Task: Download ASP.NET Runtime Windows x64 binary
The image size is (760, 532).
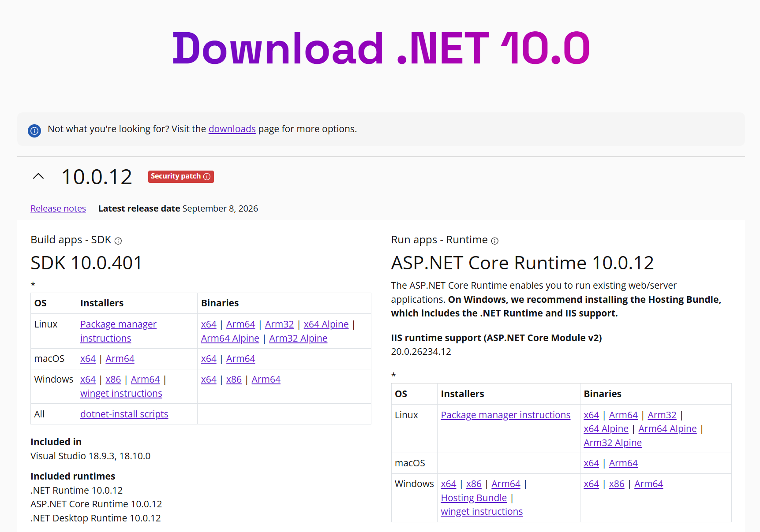Action: 592,484
